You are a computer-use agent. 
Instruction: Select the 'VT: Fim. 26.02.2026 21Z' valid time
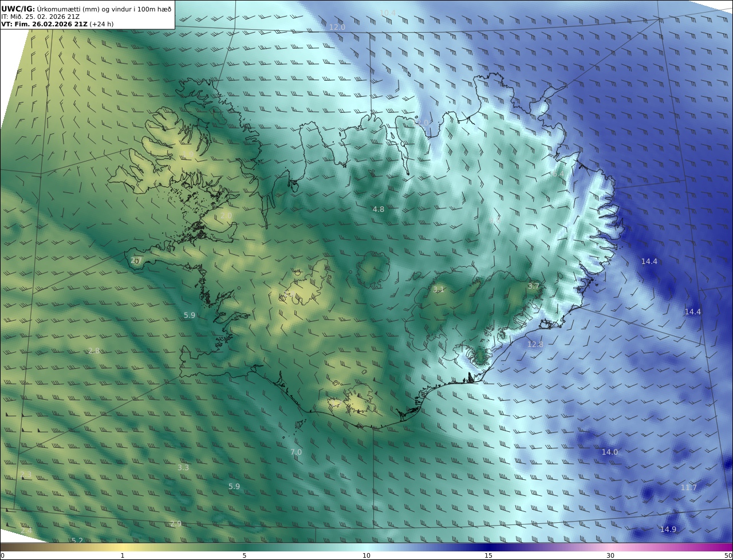(44, 24)
